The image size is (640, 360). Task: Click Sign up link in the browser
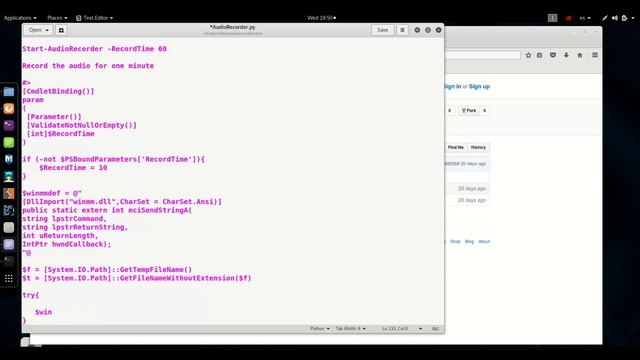tap(479, 87)
